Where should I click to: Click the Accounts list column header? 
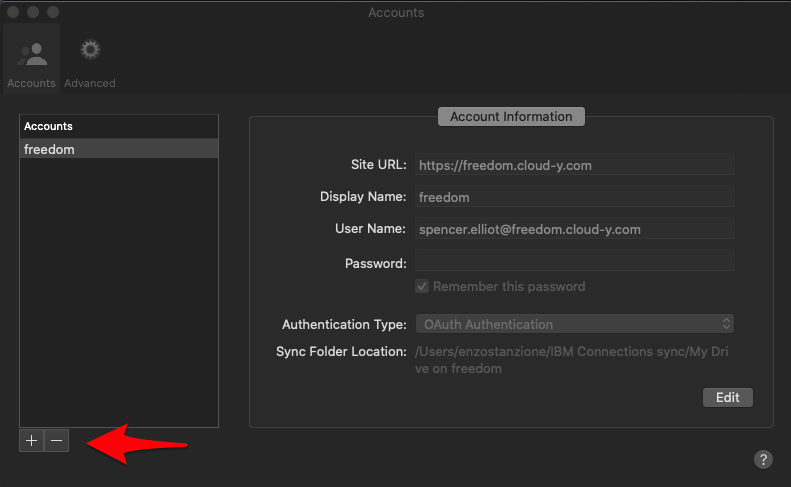[x=118, y=127]
